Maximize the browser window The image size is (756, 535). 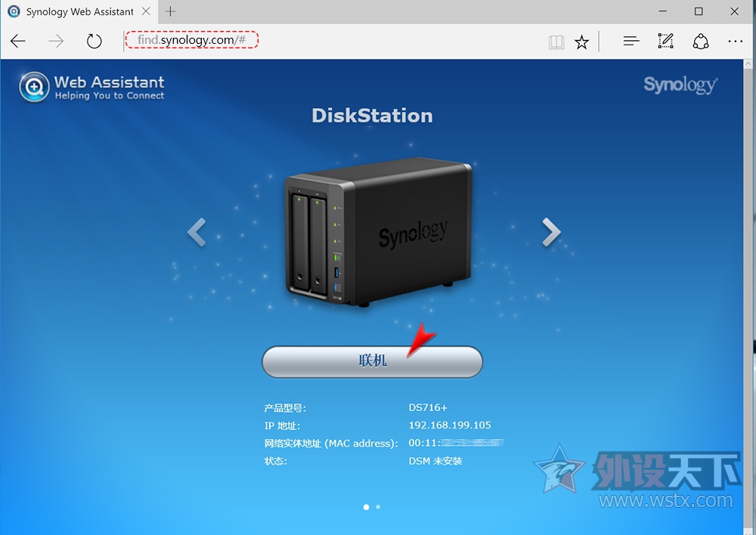pyautogui.click(x=699, y=11)
